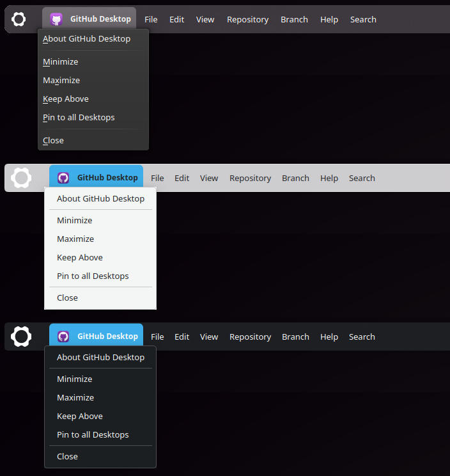Choose Close in light dropdown menu

[100, 297]
